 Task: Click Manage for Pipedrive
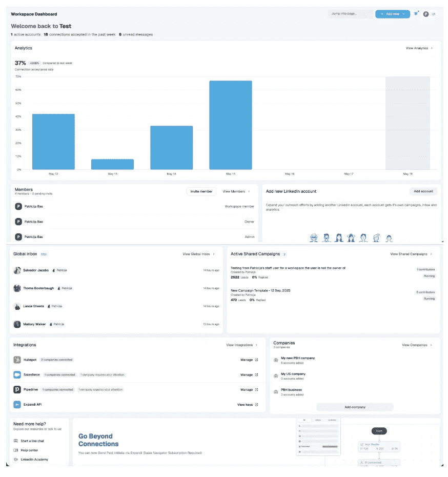tap(247, 389)
